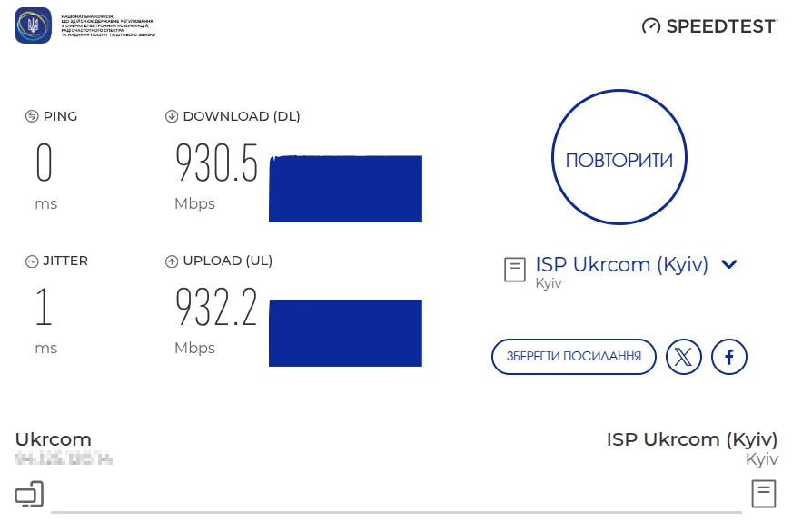Click the jitter wave icon
Viewport: 802px width, 532px height.
pyautogui.click(x=33, y=261)
